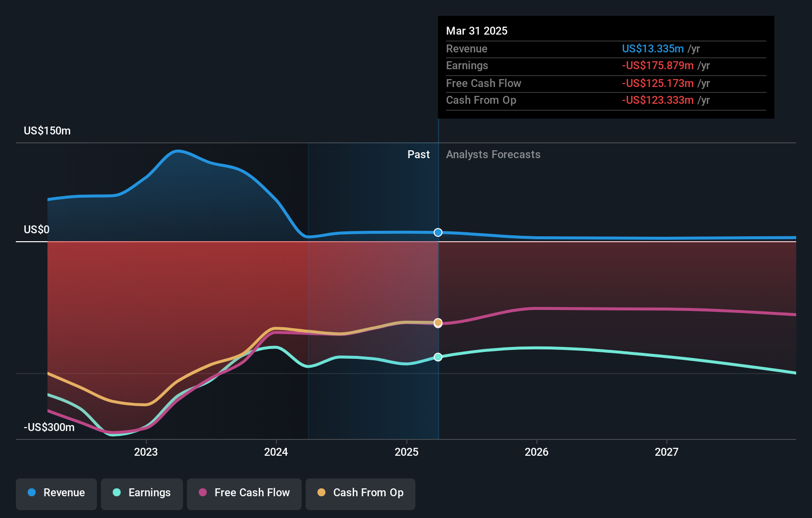Click the -US$175.879m earnings value
Image resolution: width=812 pixels, height=518 pixels.
click(658, 66)
